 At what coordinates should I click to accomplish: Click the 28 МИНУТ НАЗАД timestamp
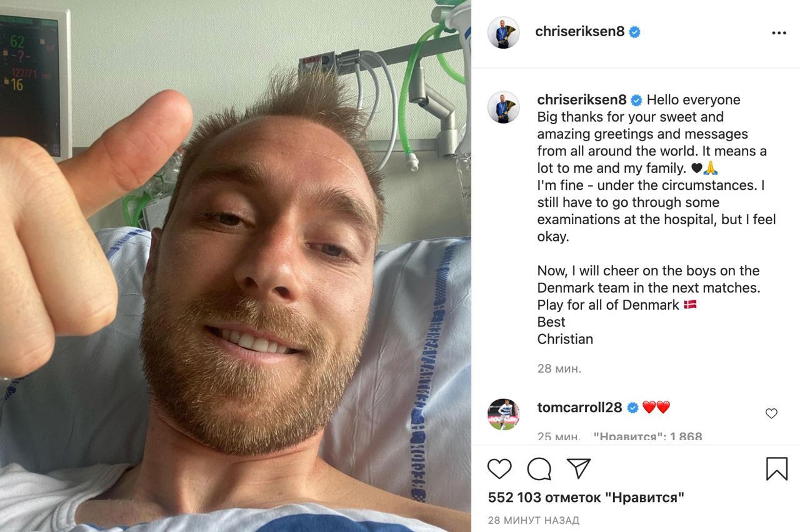tap(533, 520)
